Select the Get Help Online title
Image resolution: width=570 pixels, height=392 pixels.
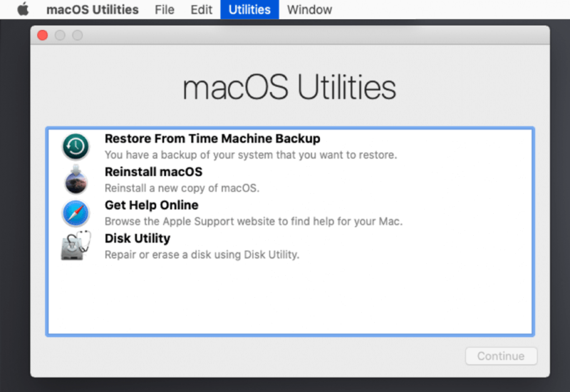point(151,205)
